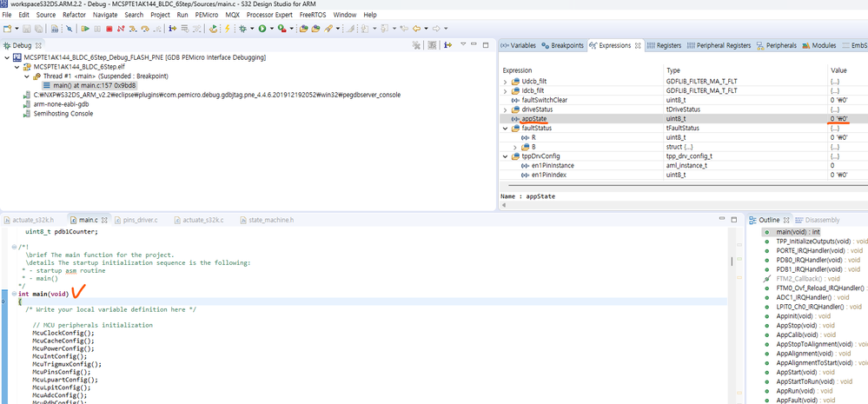This screenshot has width=868, height=404.
Task: Click the Step Into icon
Action: coord(133,28)
